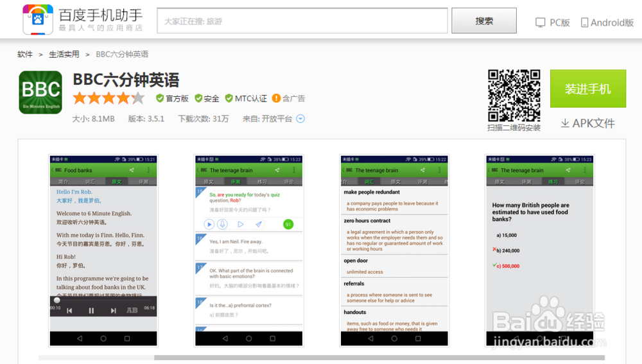642x364 pixels.
Task: Click 词汇 tab in Food banks screenshot
Action: [90, 182]
